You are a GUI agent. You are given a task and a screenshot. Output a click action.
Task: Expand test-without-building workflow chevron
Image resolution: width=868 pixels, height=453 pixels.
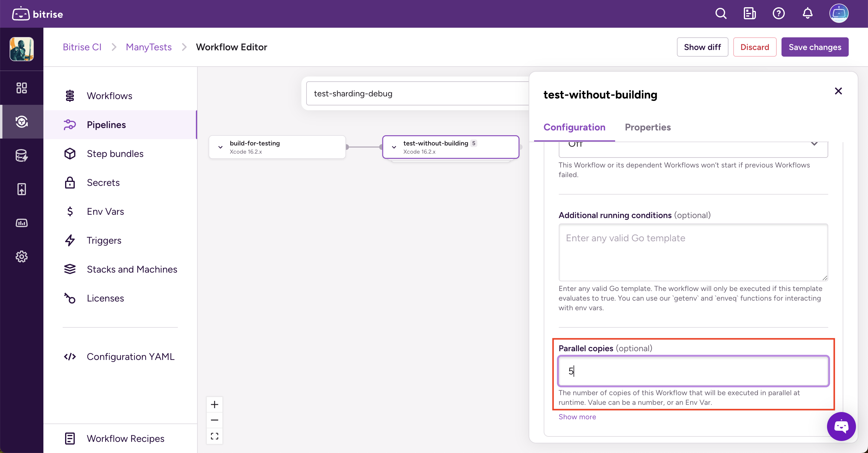[394, 147]
